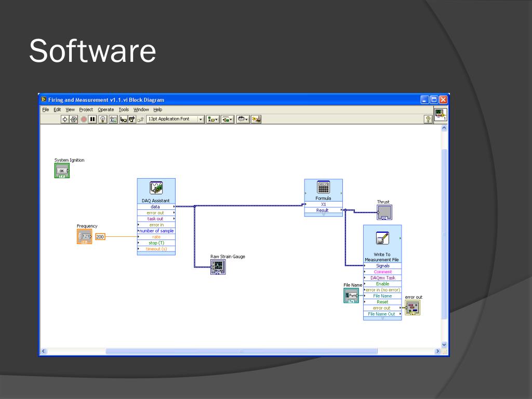Open the Operate menu
Viewport: 532px width, 399px height.
[106, 110]
